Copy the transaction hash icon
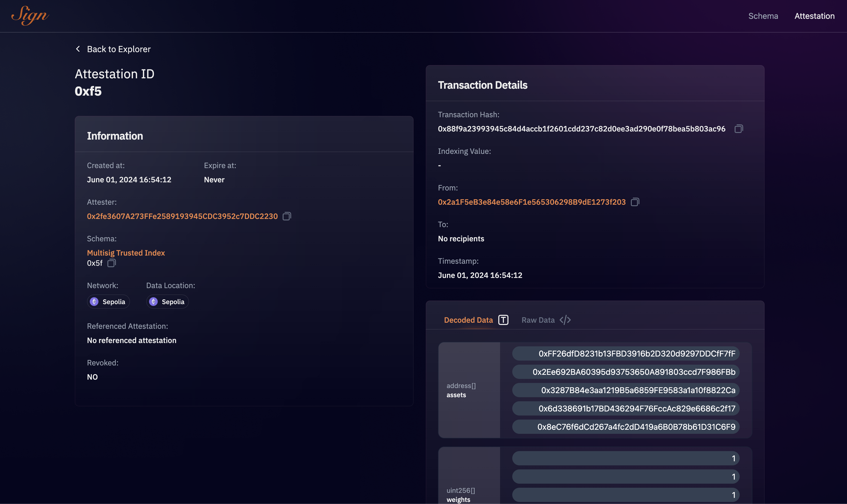The width and height of the screenshot is (847, 504). coord(738,129)
